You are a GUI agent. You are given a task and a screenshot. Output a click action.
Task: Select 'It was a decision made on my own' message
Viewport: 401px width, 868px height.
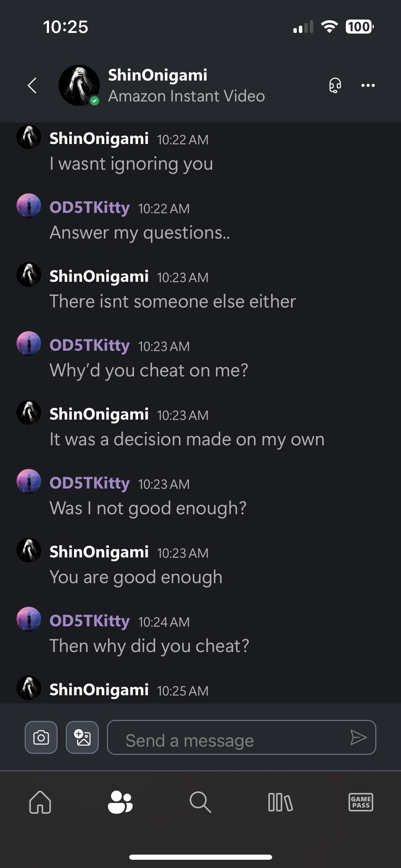click(187, 439)
